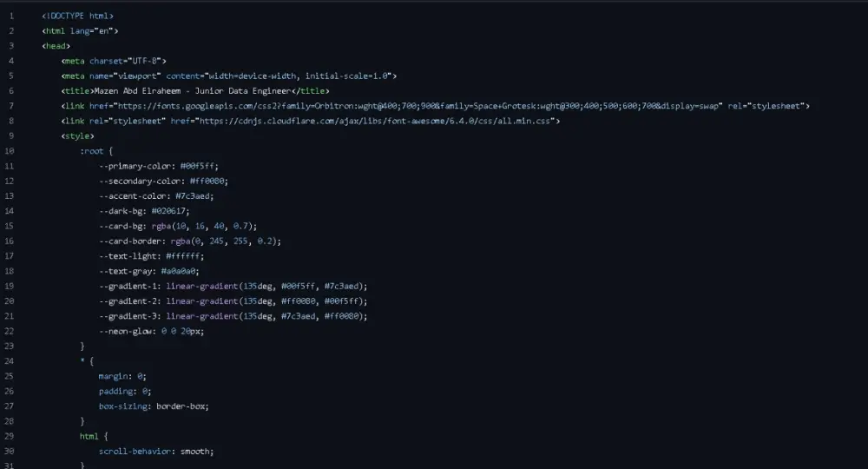The height and width of the screenshot is (469, 868).
Task: Click line number 24 in the gutter
Action: click(10, 361)
